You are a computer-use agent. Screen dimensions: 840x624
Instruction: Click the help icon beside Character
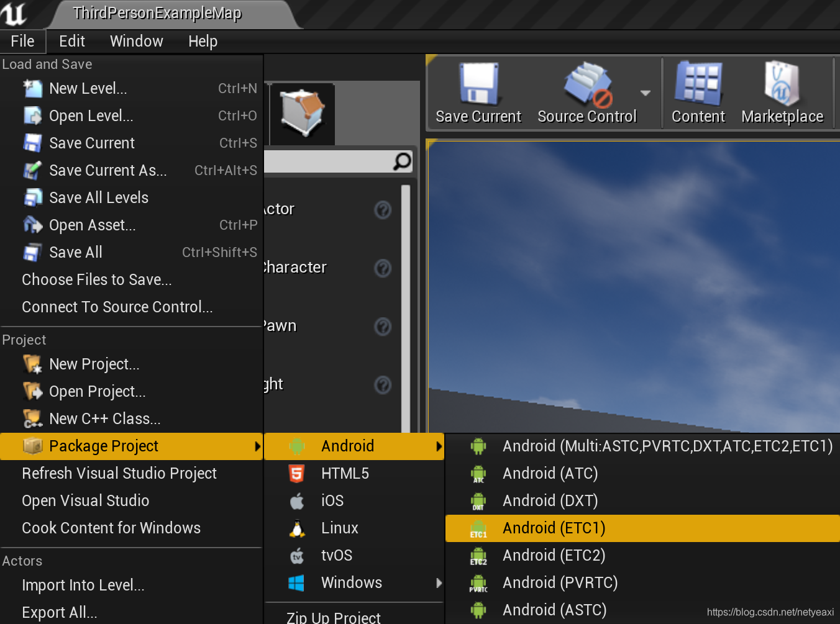pyautogui.click(x=383, y=268)
